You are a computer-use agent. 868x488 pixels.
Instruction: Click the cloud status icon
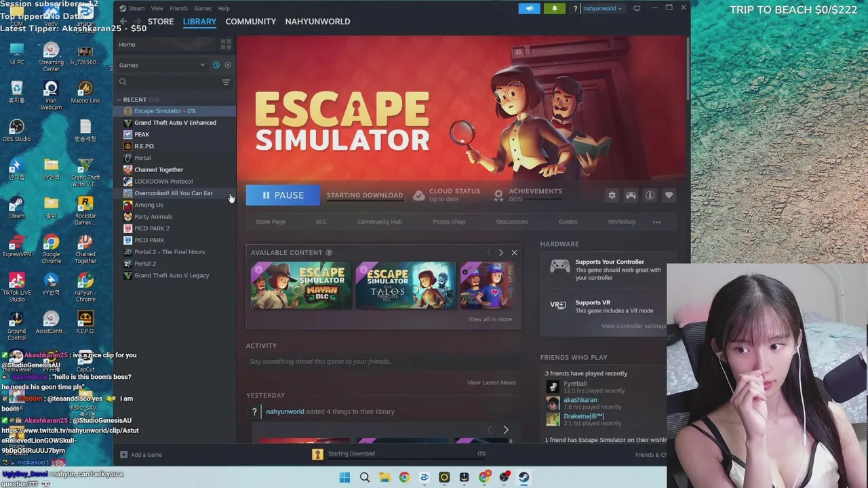coord(419,195)
